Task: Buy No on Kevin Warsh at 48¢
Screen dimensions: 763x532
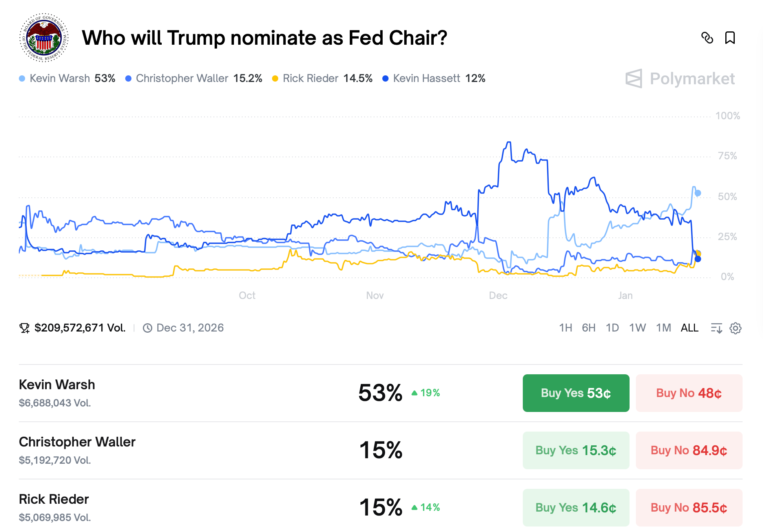Action: tap(689, 393)
